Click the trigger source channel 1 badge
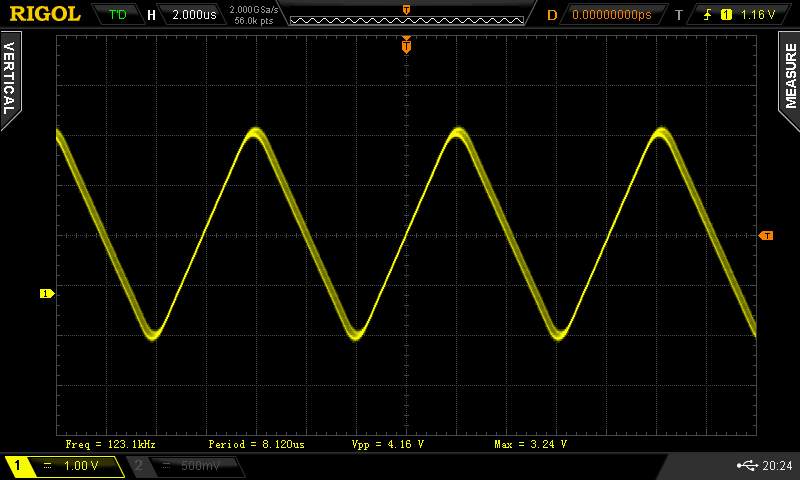This screenshot has width=800, height=480. 726,15
